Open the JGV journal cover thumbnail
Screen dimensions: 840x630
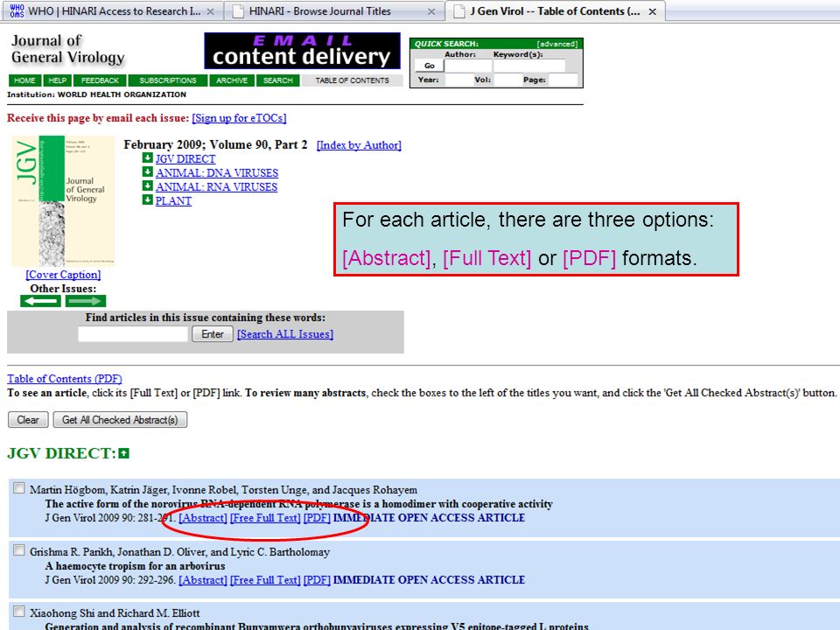pyautogui.click(x=63, y=201)
